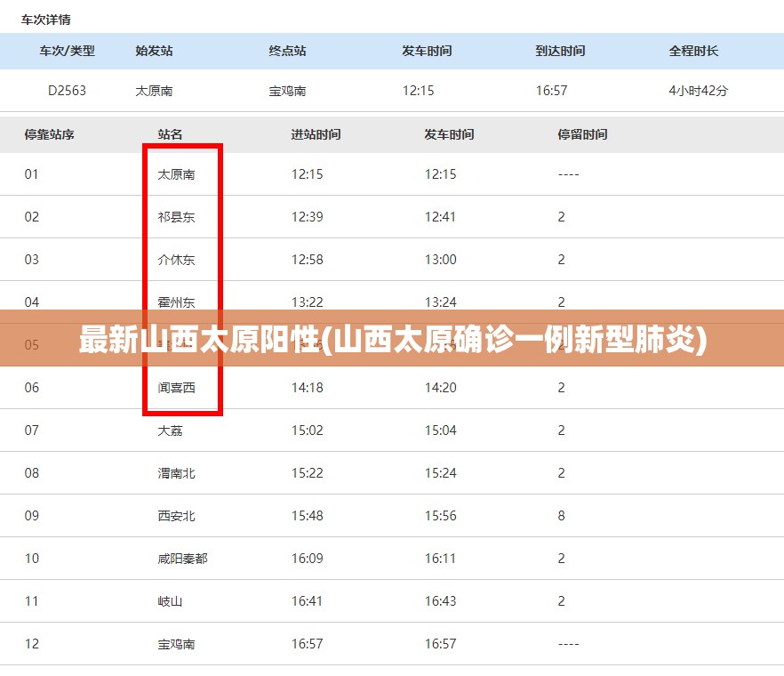Select station 介休东
The height and width of the screenshot is (676, 784).
pos(176,259)
